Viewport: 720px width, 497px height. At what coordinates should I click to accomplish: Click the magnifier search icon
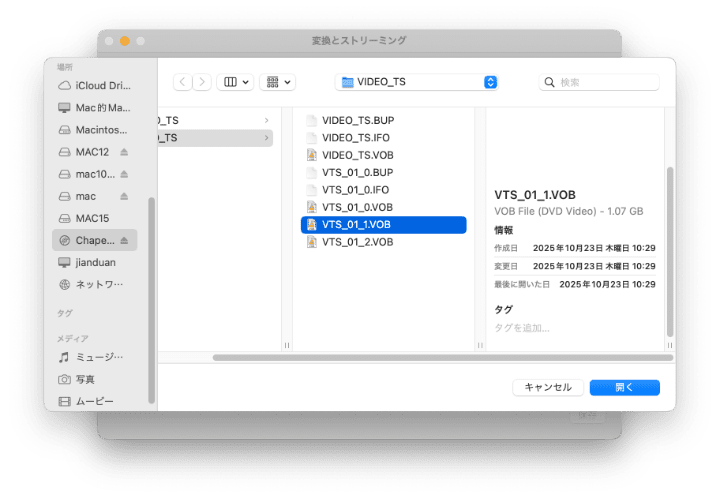pyautogui.click(x=549, y=82)
